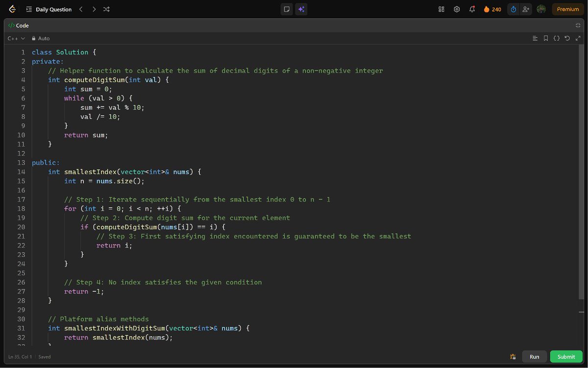Click the Run button
The image size is (588, 368).
coord(535,357)
